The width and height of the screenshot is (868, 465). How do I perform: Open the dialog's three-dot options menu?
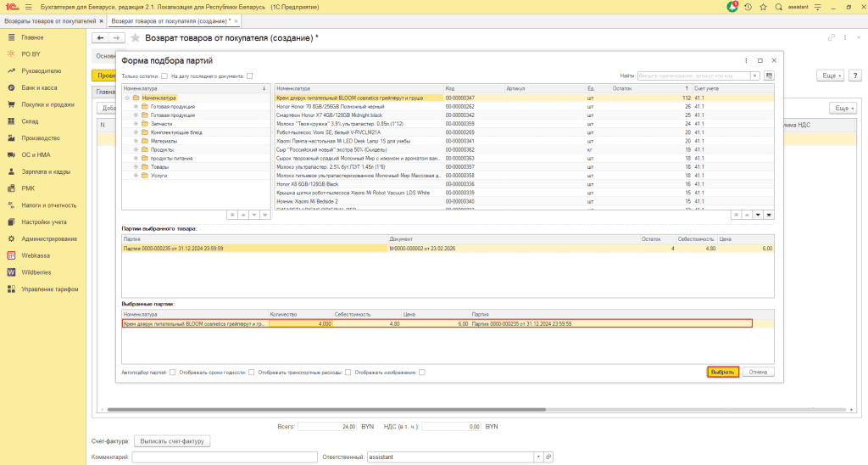pyautogui.click(x=745, y=61)
